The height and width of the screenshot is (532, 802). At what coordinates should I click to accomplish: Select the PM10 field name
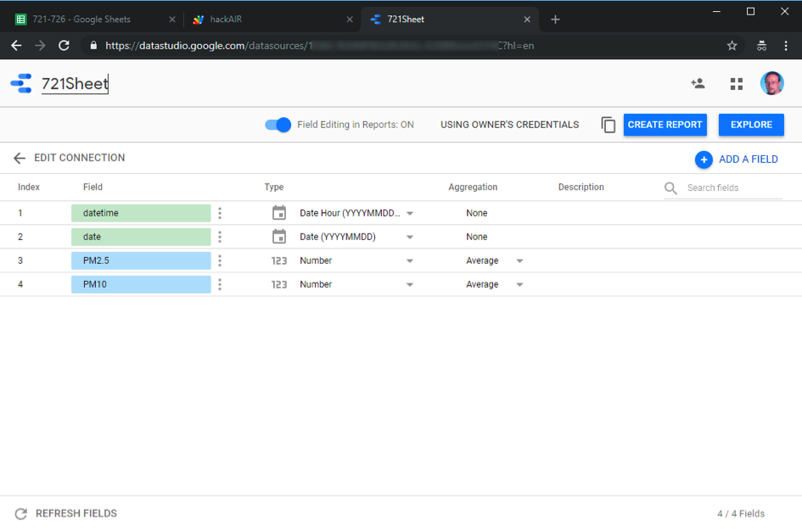point(141,284)
